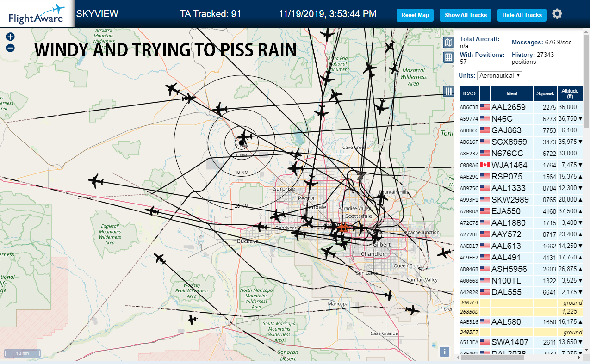The image size is (590, 364).
Task: Click Hide All Tracks button
Action: [522, 15]
